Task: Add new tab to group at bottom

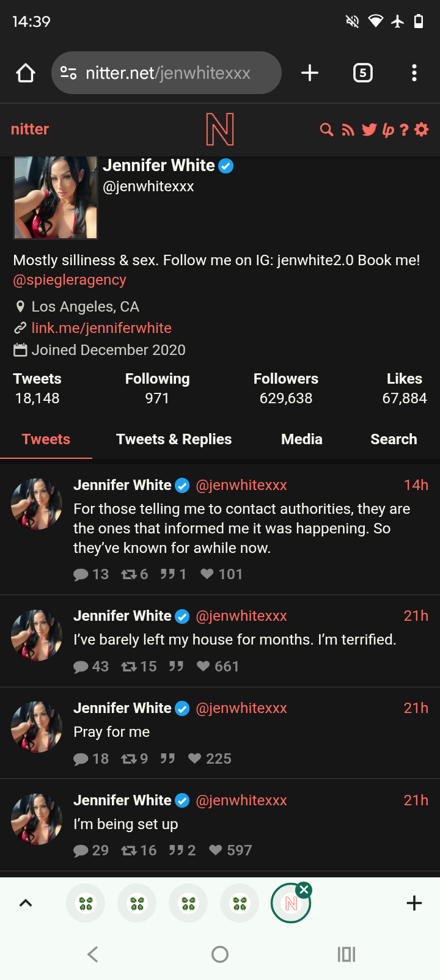Action: (414, 903)
